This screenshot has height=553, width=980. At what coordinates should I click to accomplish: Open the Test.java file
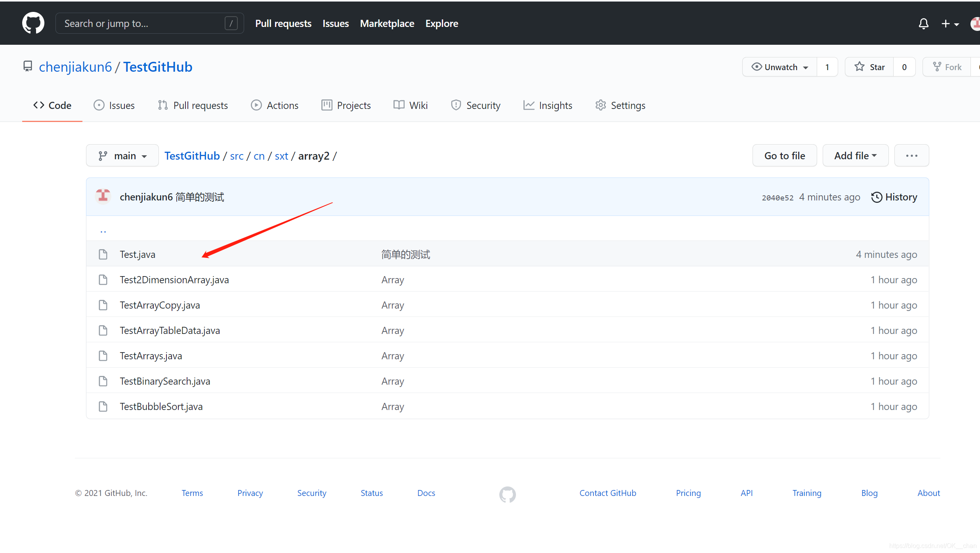click(138, 254)
